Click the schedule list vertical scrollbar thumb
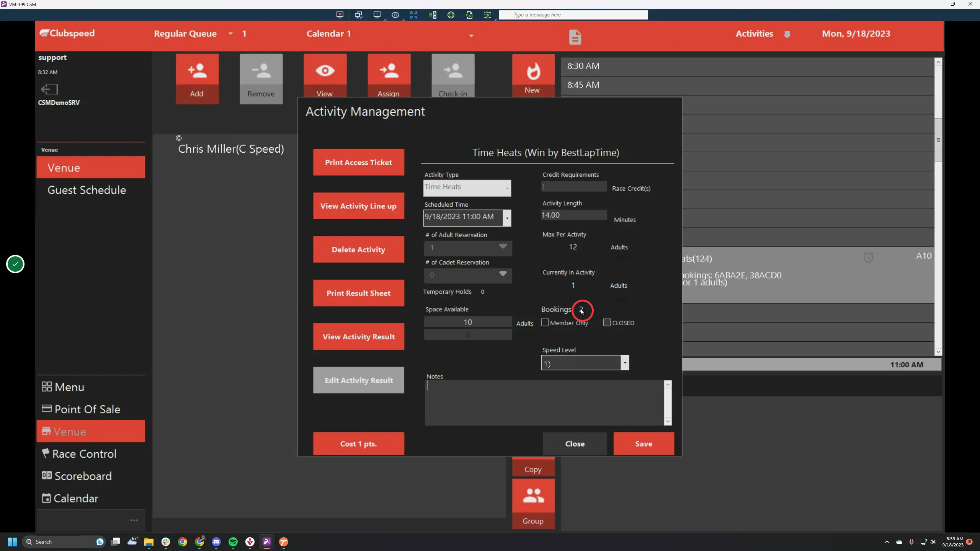Viewport: 980px width, 551px height. click(938, 140)
